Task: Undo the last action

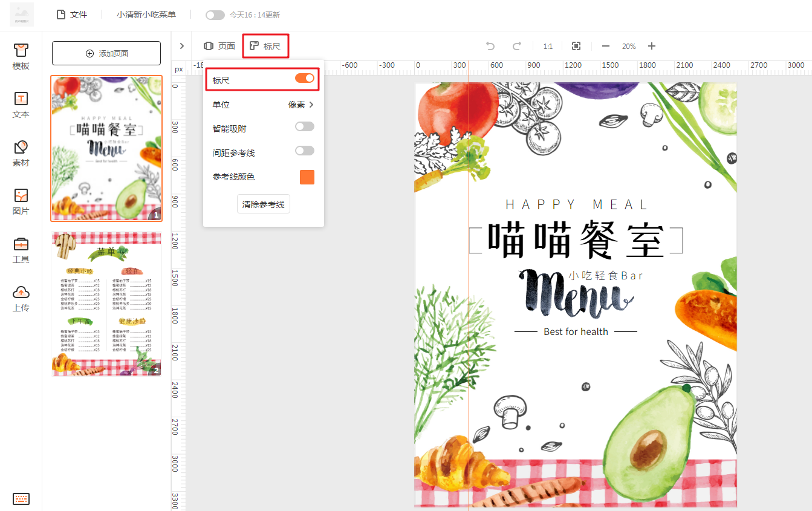Action: [x=490, y=46]
